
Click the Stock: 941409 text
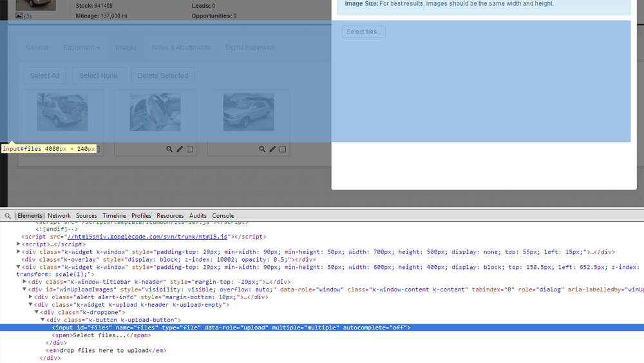tap(94, 6)
